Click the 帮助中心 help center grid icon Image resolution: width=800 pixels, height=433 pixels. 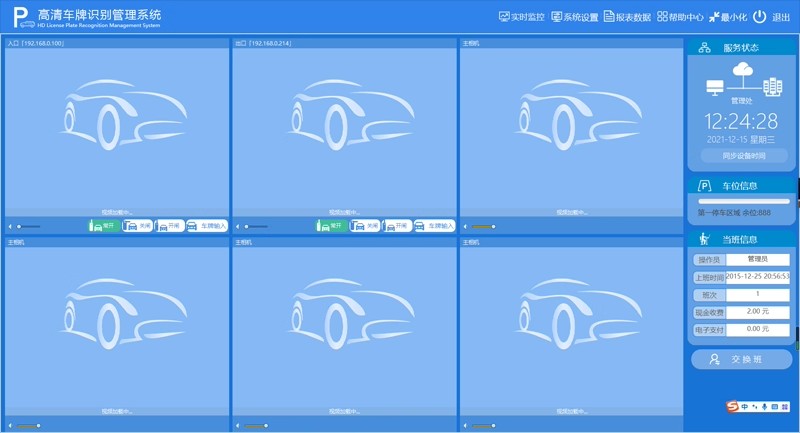pyautogui.click(x=662, y=17)
